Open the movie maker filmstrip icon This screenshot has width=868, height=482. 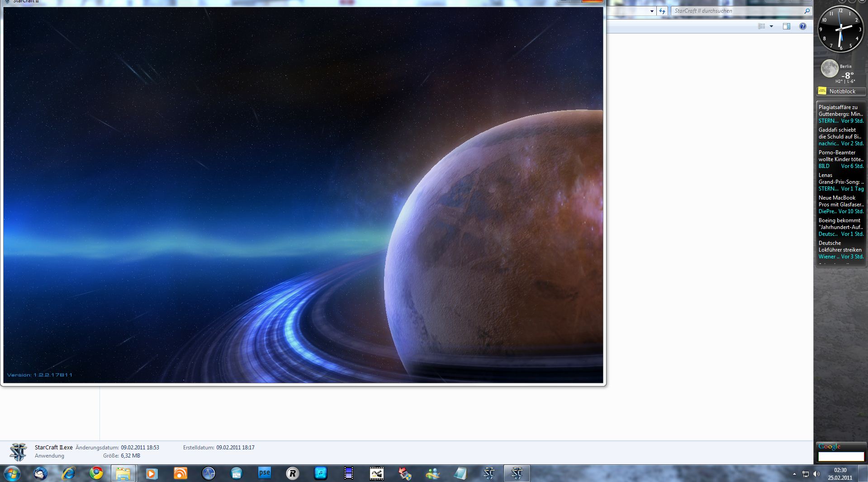point(377,473)
